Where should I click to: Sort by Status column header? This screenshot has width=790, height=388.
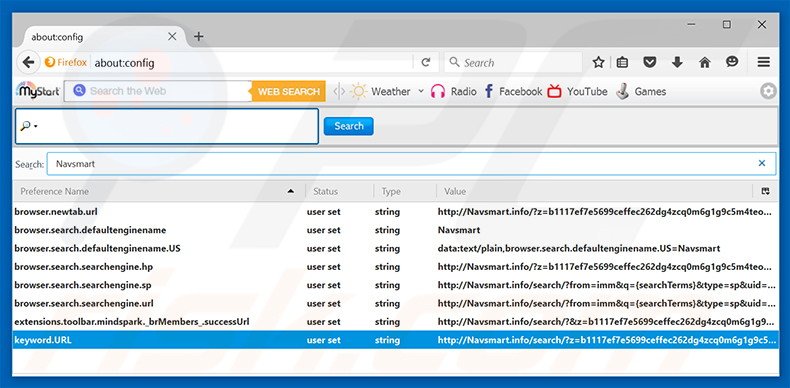click(x=340, y=191)
